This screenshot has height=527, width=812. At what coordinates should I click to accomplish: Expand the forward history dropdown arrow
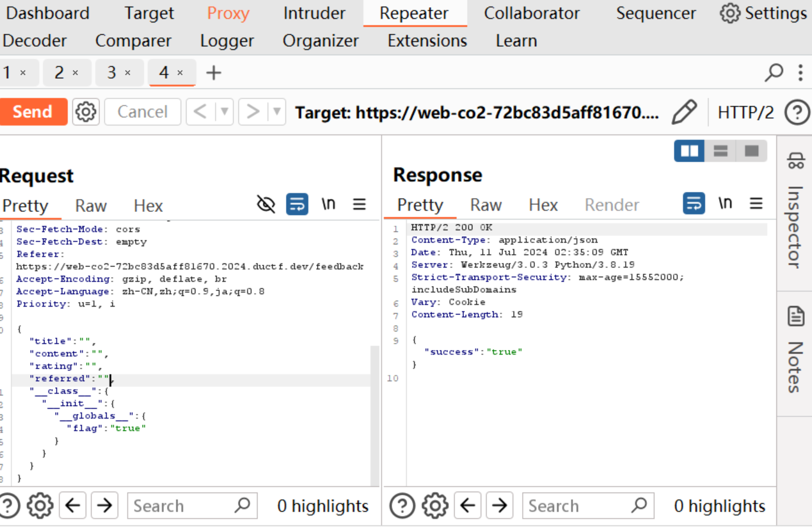[277, 111]
